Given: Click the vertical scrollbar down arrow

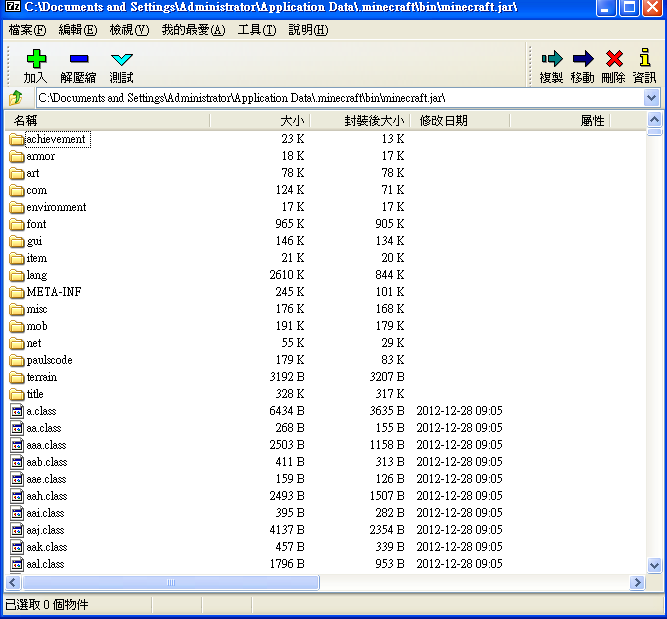Looking at the screenshot, I should (x=654, y=565).
